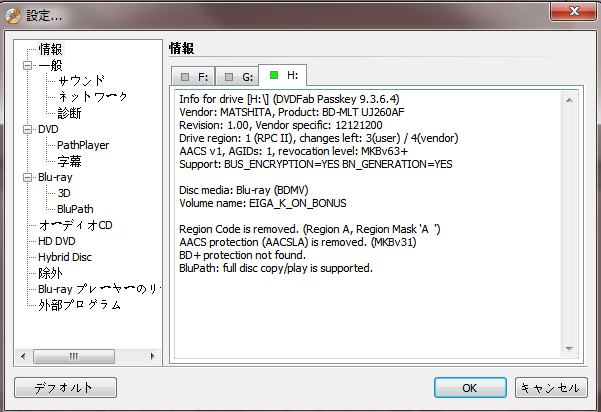This screenshot has height=412, width=601.
Task: Click the tree horizontal scrollbar thumb
Action: (74, 356)
